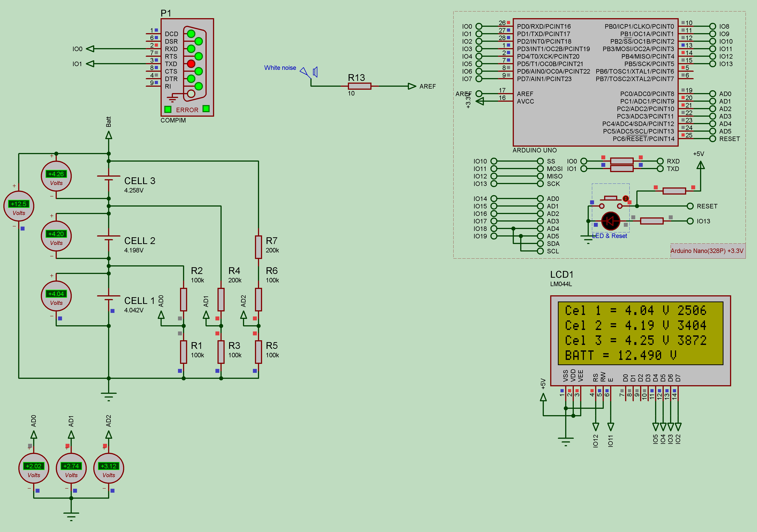The image size is (757, 532).
Task: Click the +12.5 volts voltmeter
Action: click(x=19, y=206)
